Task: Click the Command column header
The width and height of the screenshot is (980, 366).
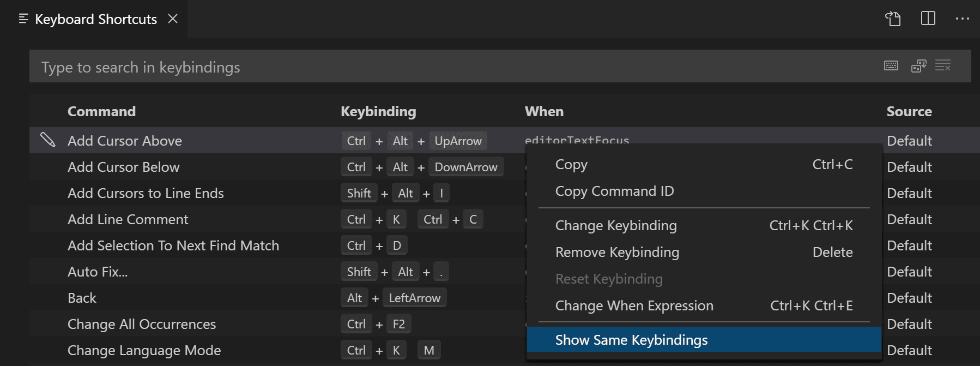Action: tap(101, 112)
